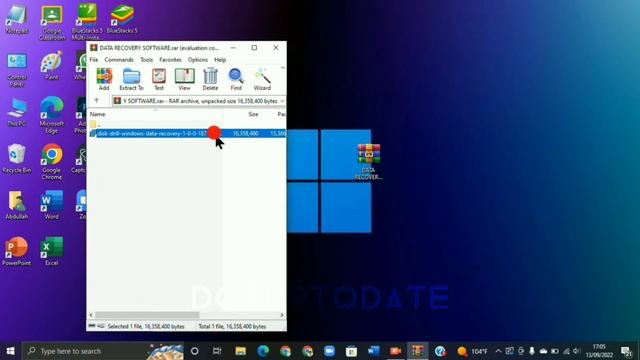Viewport: 640px width, 360px height.
Task: Go up one folder level arrow
Action: (x=97, y=100)
